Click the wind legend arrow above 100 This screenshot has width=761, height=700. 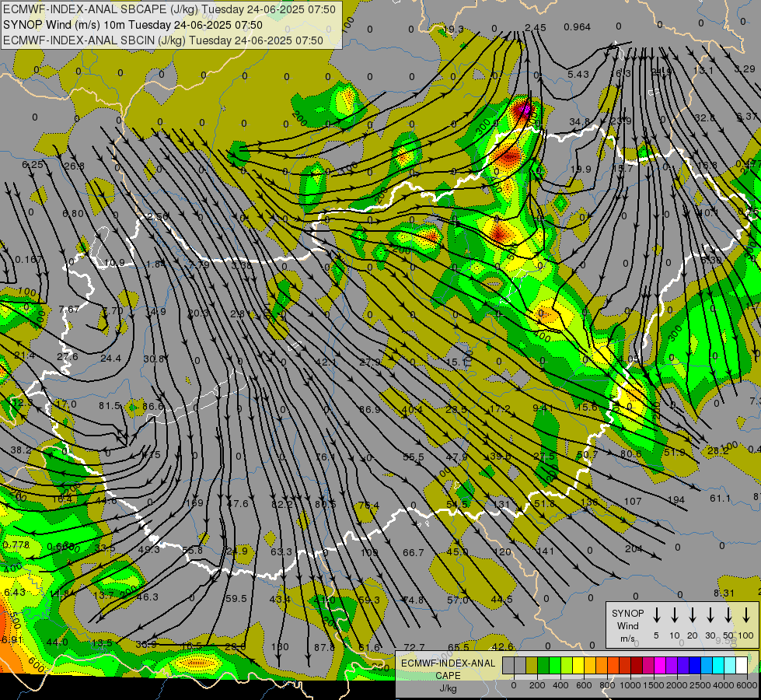pos(746,614)
